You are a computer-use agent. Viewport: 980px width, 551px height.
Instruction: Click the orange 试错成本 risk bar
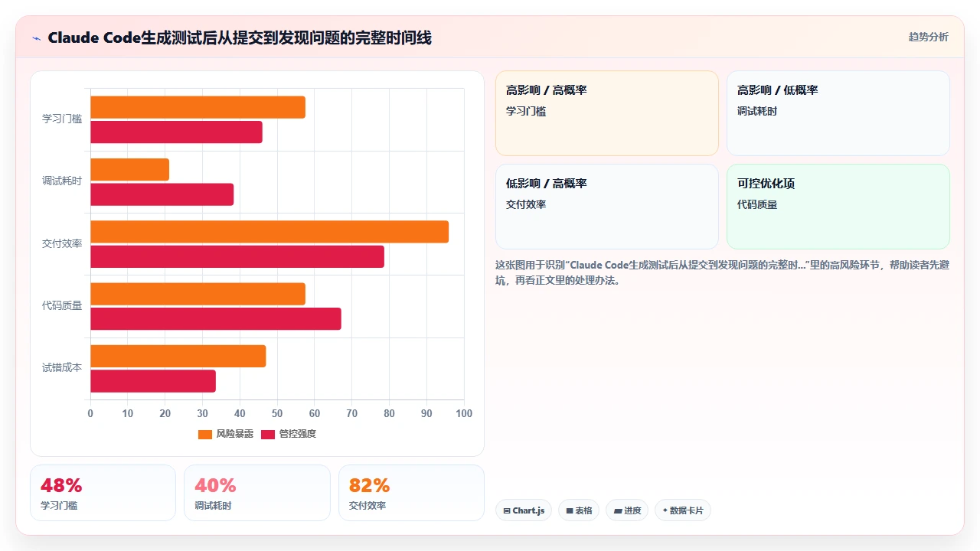coord(178,357)
